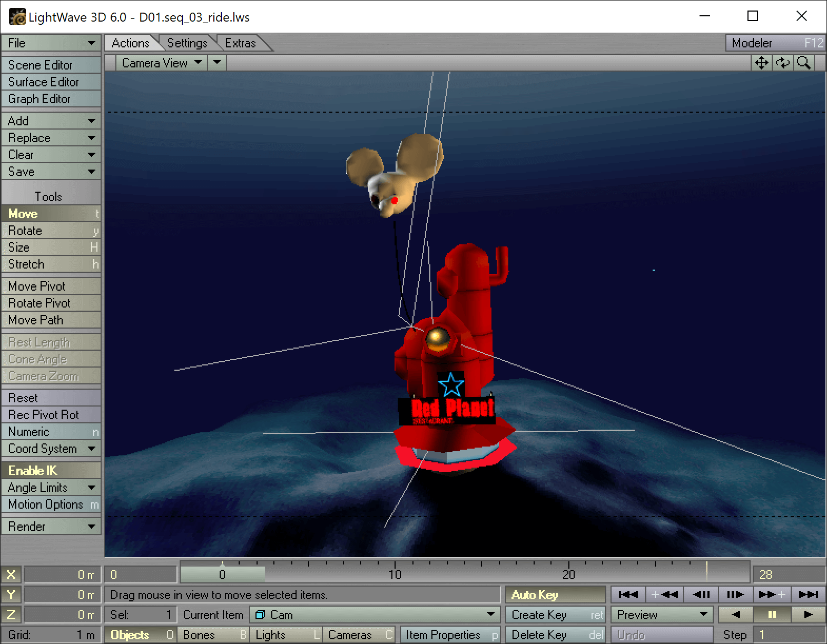
Task: Open the Surface Editor
Action: (51, 82)
